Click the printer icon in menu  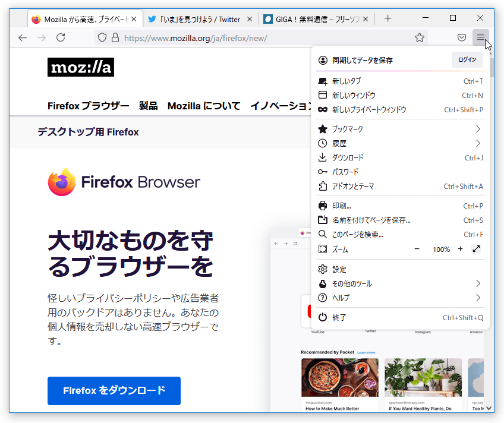pyautogui.click(x=322, y=206)
